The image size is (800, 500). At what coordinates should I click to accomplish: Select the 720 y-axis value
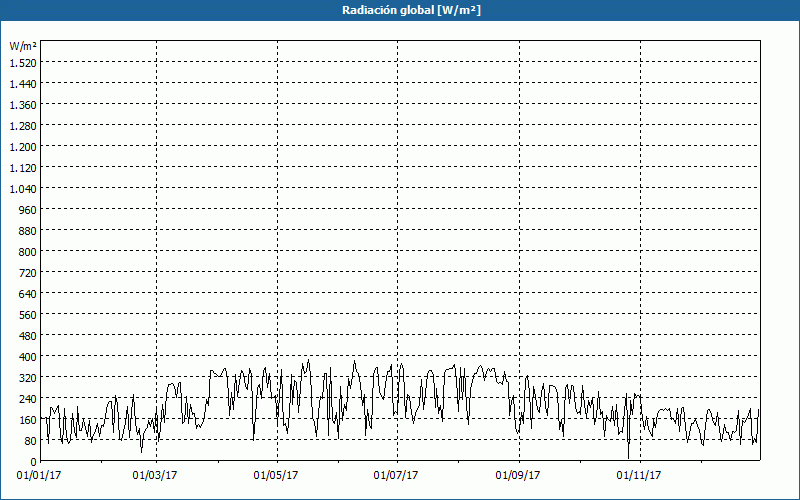click(28, 272)
